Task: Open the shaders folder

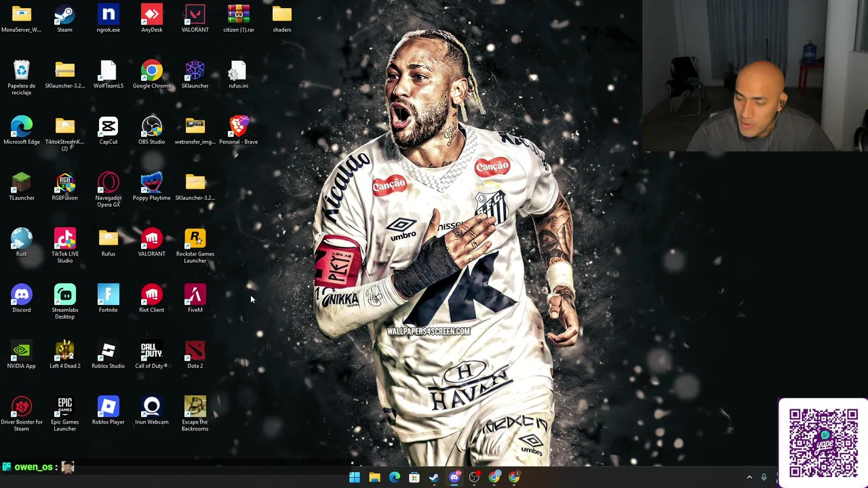Action: (281, 18)
